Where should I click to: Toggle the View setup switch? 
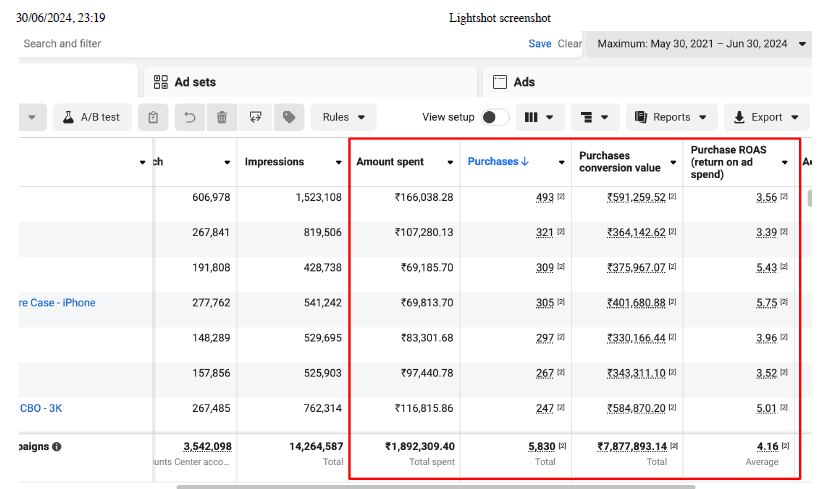[493, 117]
